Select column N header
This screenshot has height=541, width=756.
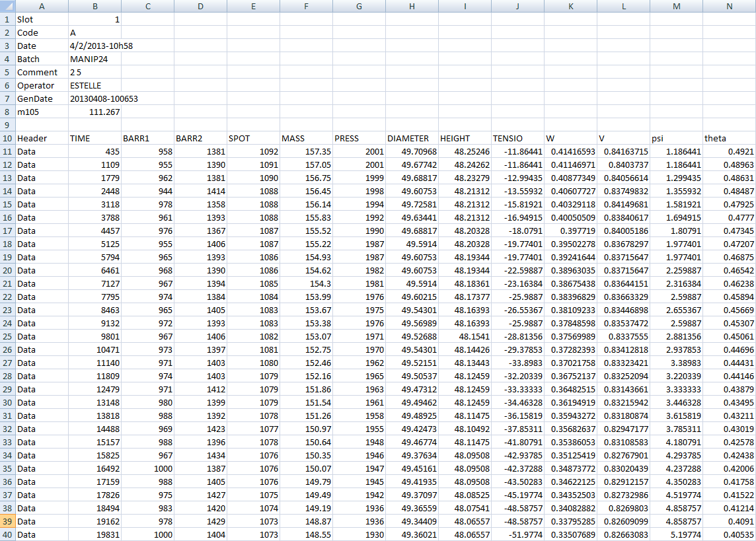tap(729, 6)
